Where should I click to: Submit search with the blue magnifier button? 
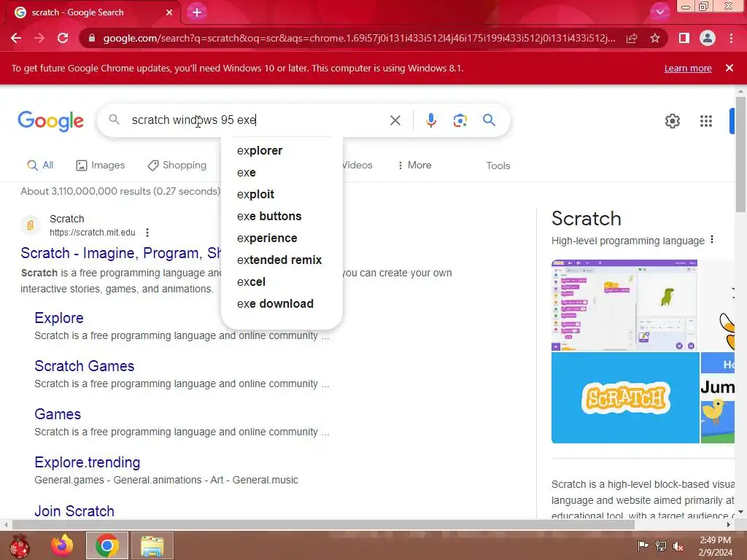pos(489,120)
